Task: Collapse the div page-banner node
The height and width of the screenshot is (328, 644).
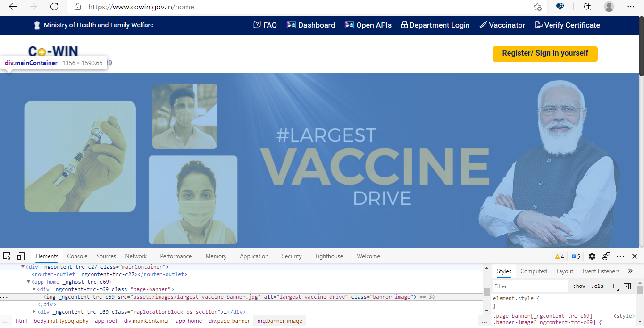Action: coord(34,289)
